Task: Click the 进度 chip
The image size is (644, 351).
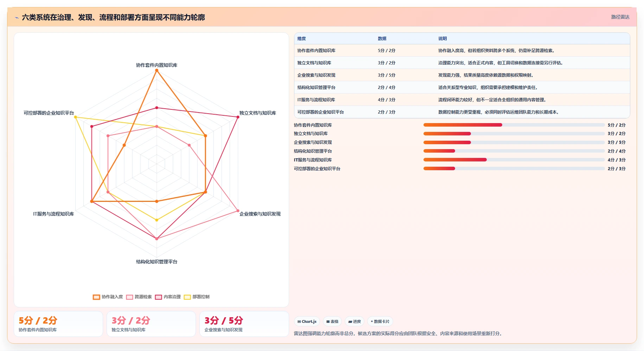Action: click(355, 321)
